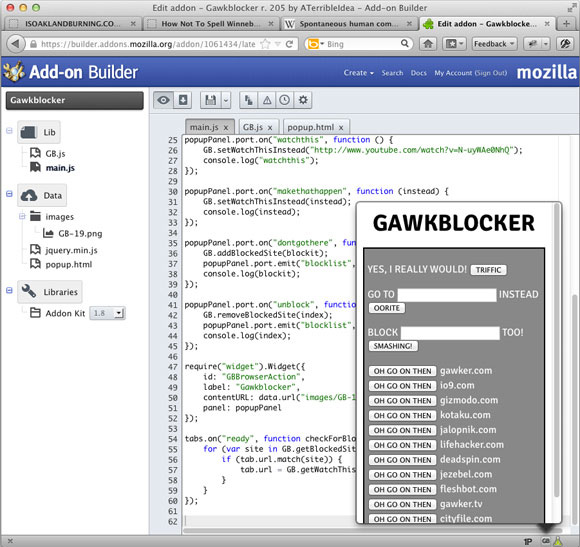Click the copy/fork add-on icon
Screen dimensions: 580x547
coord(249,100)
